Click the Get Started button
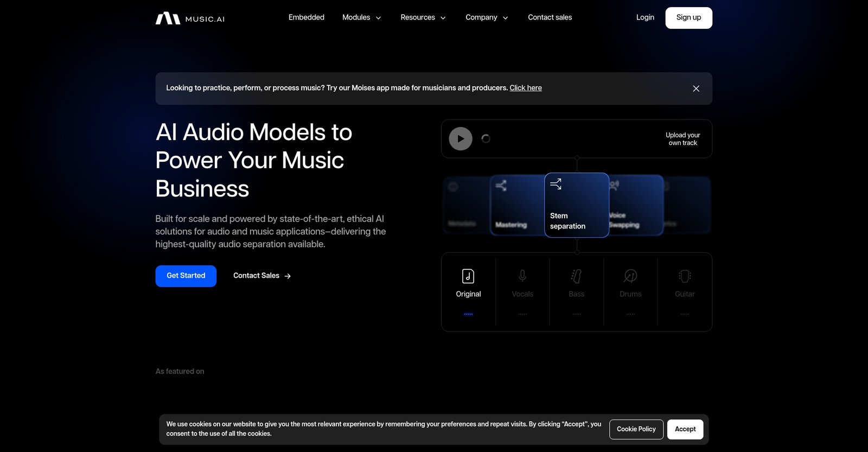Screen dimensions: 868x452 coord(186,276)
